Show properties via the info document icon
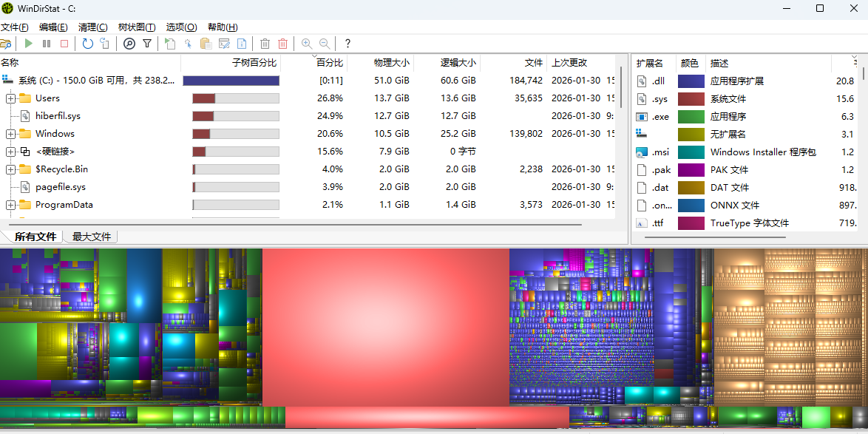The height and width of the screenshot is (434, 868). pos(242,44)
